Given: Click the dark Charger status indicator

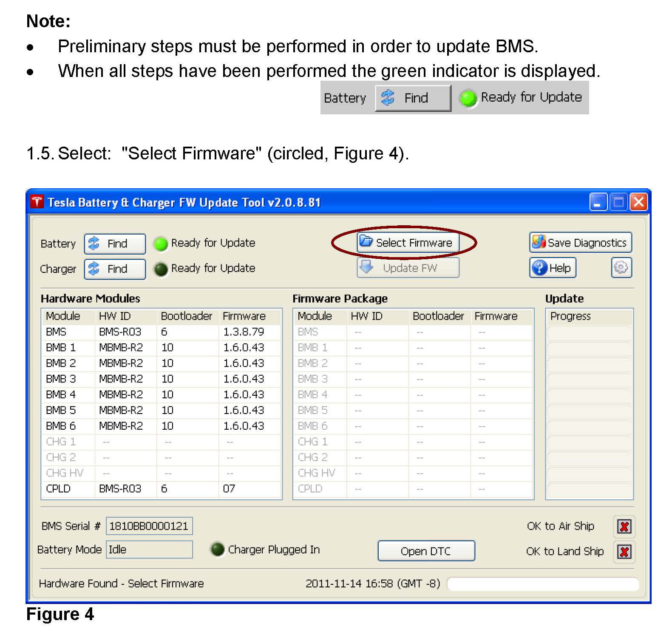Looking at the screenshot, I should pyautogui.click(x=161, y=269).
